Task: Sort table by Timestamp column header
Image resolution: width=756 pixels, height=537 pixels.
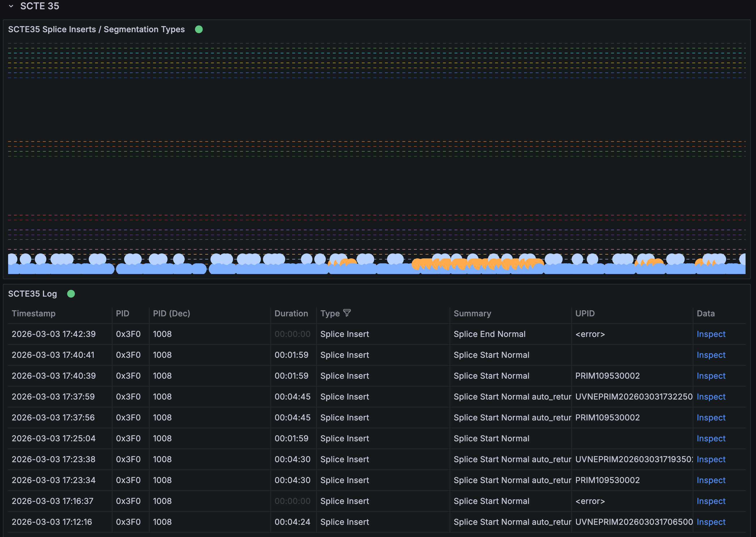Action: click(x=34, y=313)
